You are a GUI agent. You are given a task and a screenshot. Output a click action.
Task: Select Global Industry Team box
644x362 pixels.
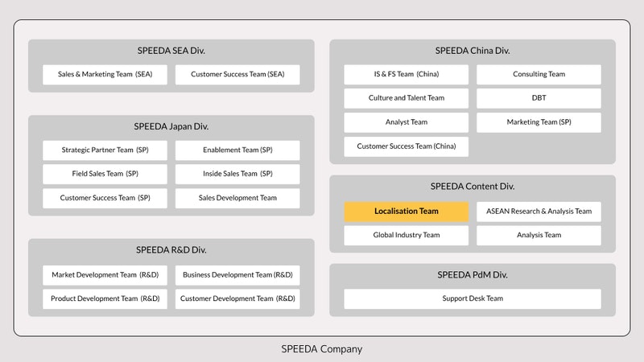(407, 235)
